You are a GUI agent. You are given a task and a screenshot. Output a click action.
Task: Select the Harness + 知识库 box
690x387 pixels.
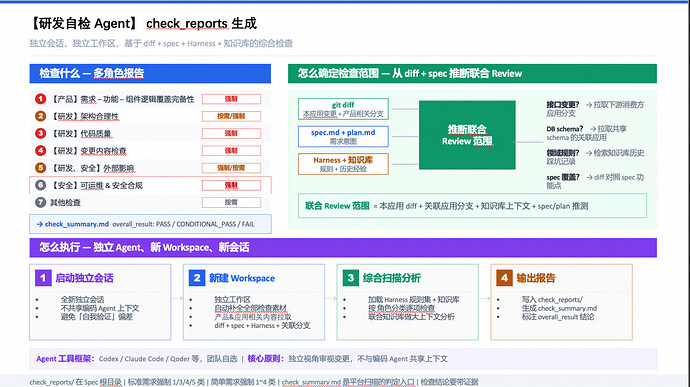coord(343,164)
